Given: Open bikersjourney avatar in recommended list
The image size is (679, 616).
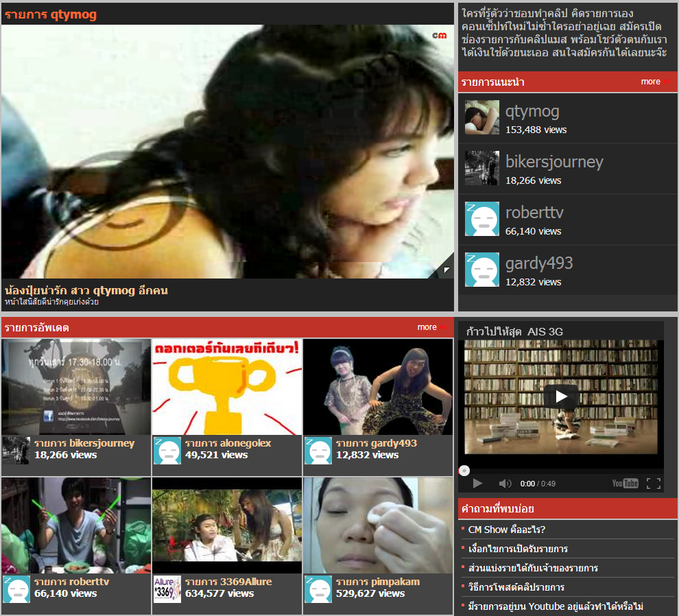Looking at the screenshot, I should [482, 167].
